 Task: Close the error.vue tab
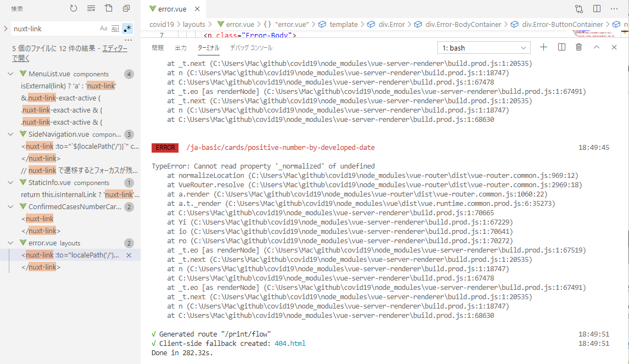point(197,9)
